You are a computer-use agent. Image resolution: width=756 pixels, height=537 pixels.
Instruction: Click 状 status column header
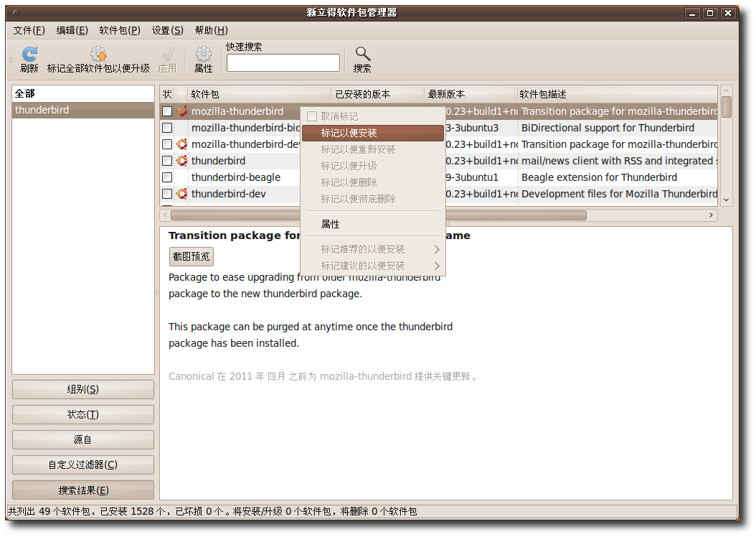pyautogui.click(x=167, y=94)
